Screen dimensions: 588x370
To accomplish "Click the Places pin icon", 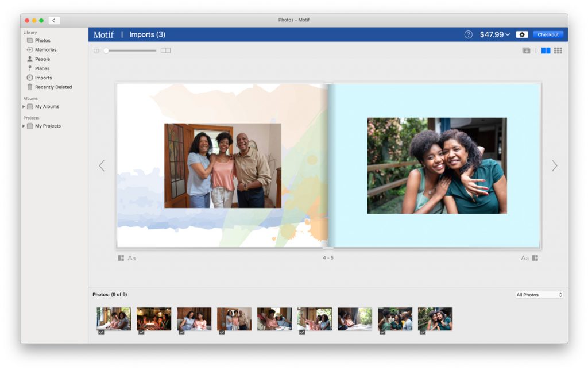I will pos(30,68).
